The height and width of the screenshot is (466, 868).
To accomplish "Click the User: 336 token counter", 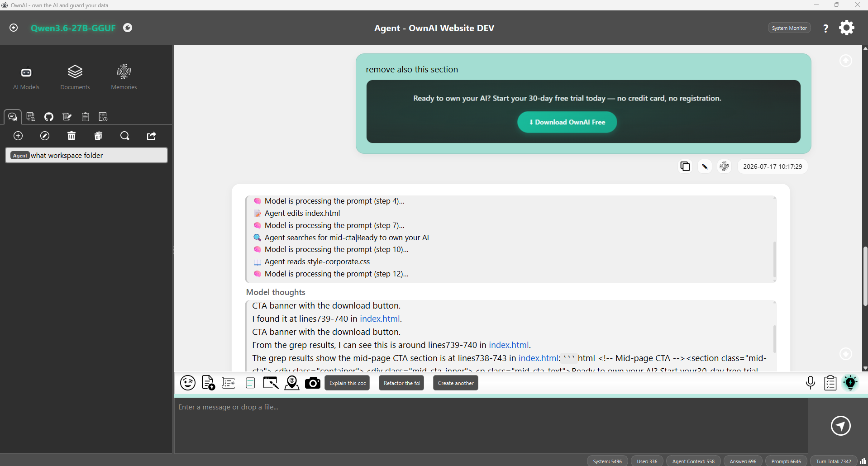I will click(647, 461).
